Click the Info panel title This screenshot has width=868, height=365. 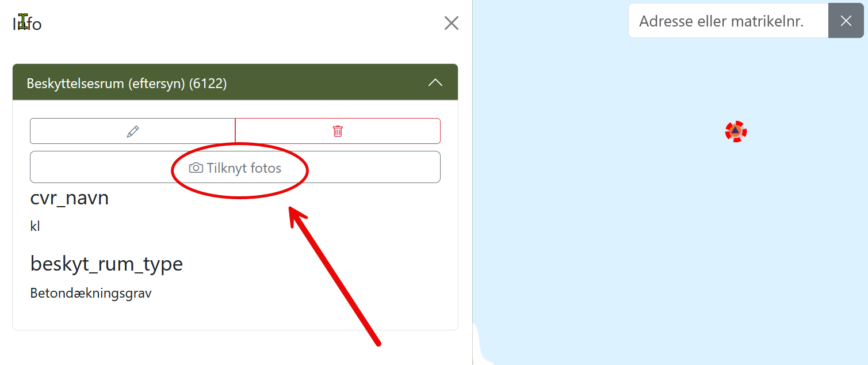pos(27,24)
